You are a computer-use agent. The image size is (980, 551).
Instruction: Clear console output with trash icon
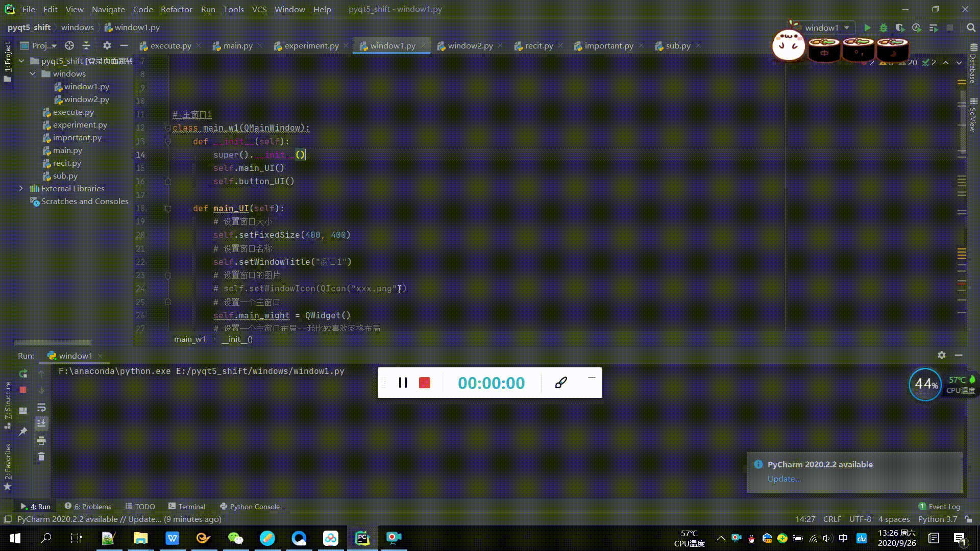(x=41, y=457)
